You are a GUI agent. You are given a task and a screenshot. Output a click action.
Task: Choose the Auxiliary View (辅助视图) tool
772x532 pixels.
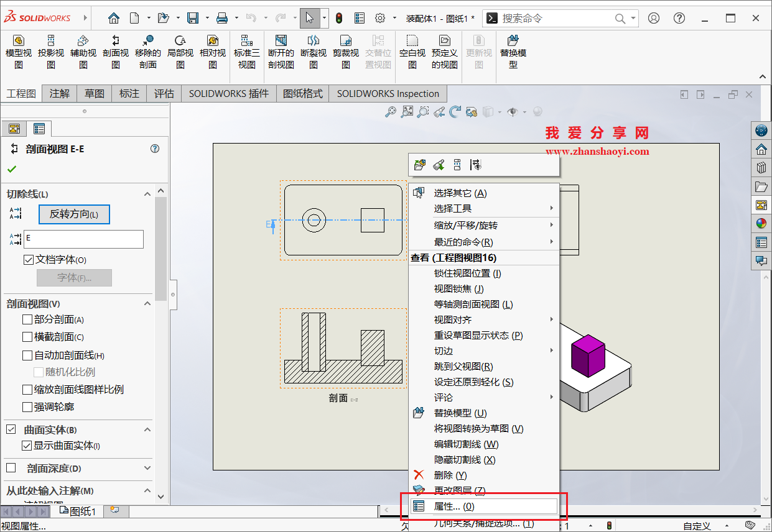click(83, 52)
